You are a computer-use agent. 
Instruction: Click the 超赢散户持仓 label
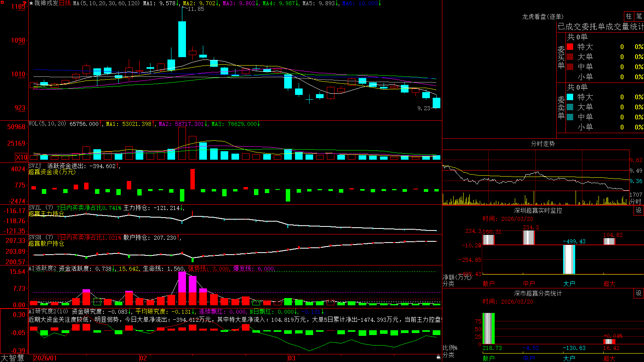click(x=46, y=243)
